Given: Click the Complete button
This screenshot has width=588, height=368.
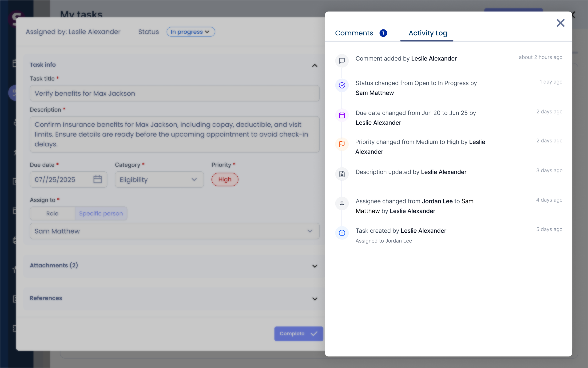Looking at the screenshot, I should point(299,334).
